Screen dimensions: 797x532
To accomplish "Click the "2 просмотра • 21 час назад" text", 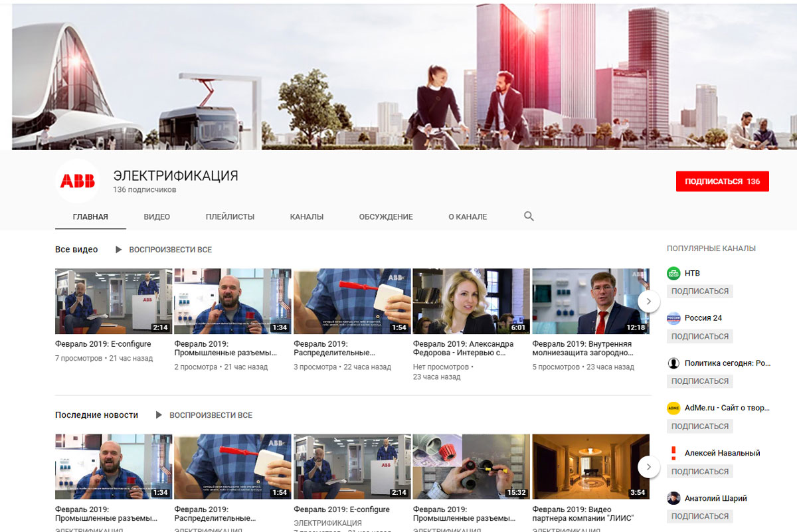I will click(221, 367).
